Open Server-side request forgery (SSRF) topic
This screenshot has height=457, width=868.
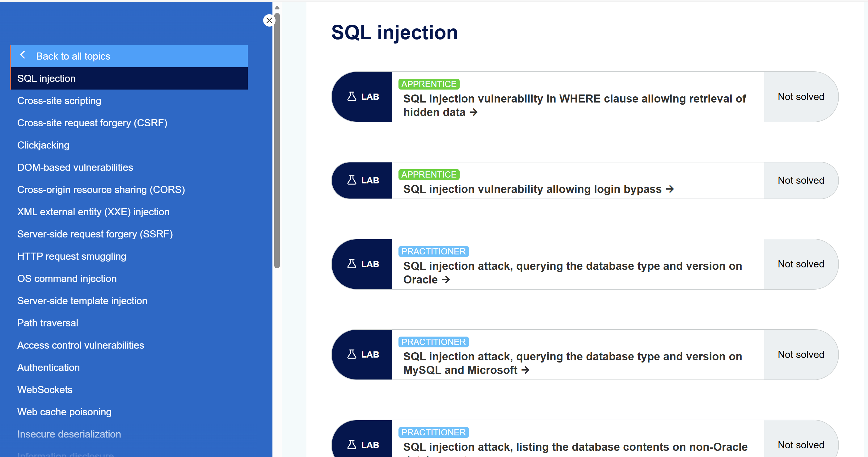pos(95,234)
